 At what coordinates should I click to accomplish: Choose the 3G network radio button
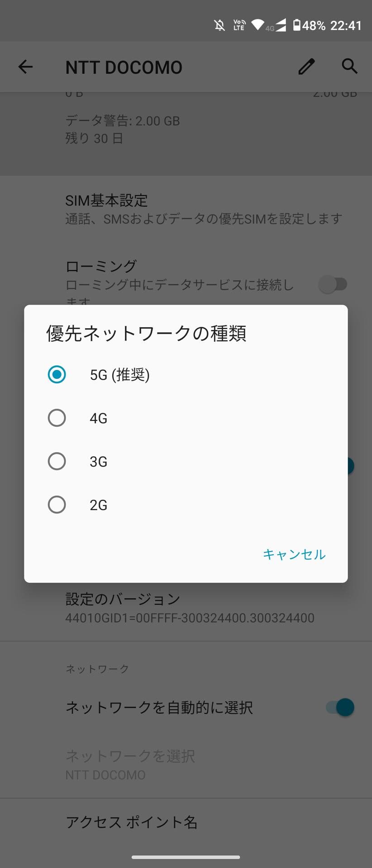(57, 462)
